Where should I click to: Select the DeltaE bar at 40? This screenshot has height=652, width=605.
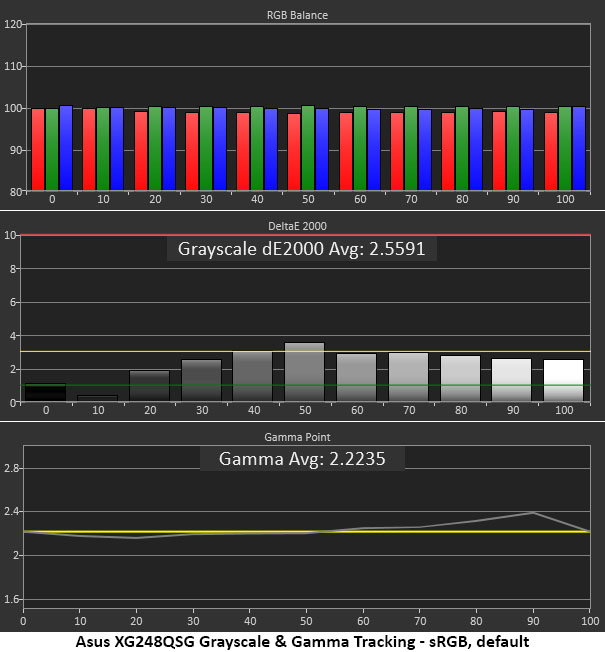(253, 376)
